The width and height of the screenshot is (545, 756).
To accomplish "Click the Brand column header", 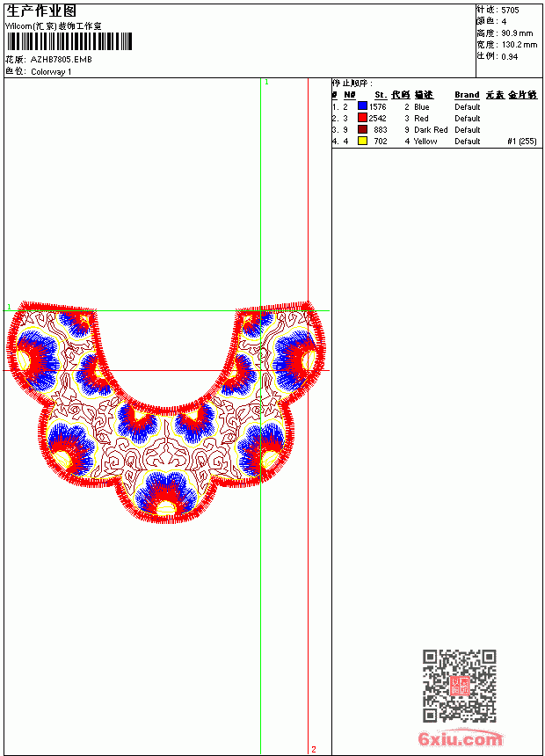I will (x=467, y=95).
